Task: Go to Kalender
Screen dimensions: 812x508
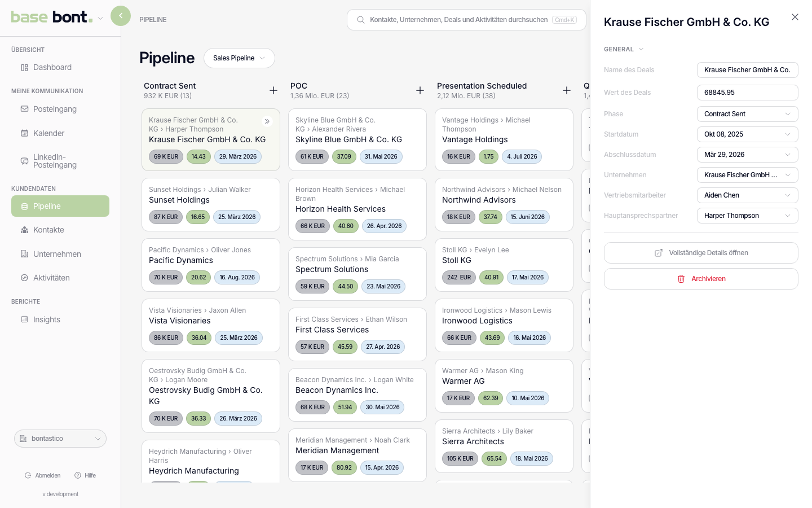Action: [60, 133]
